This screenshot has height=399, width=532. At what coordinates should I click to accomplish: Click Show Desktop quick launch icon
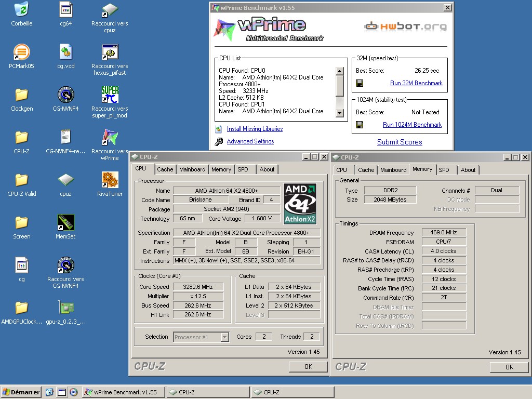(x=62, y=392)
